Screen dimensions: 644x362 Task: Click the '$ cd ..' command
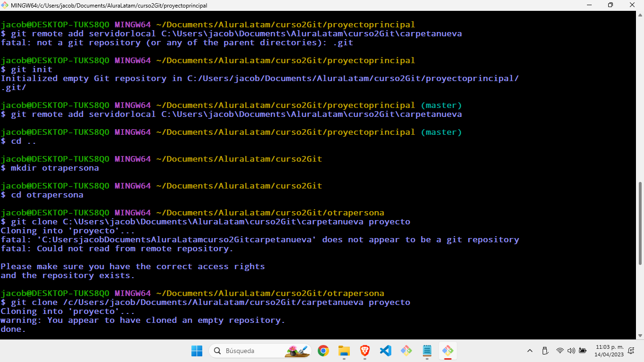click(19, 141)
